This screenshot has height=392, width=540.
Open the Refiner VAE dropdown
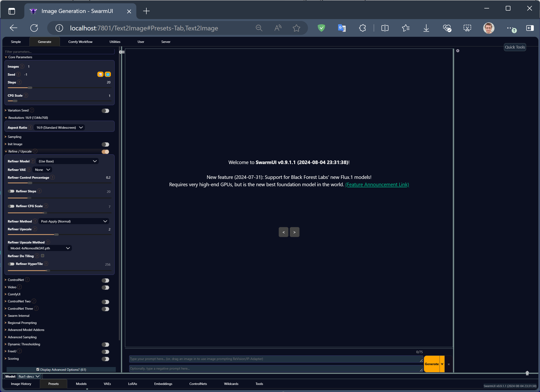click(42, 170)
